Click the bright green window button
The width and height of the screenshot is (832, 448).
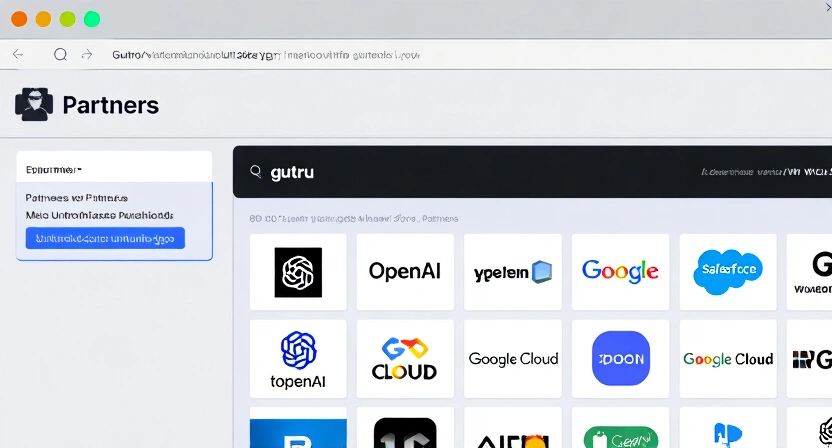(92, 19)
